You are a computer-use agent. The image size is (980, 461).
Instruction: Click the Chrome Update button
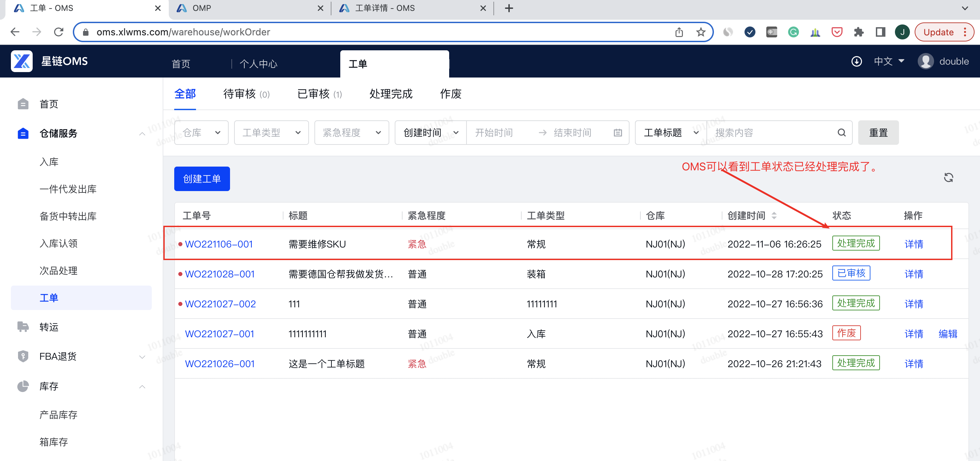pos(944,32)
